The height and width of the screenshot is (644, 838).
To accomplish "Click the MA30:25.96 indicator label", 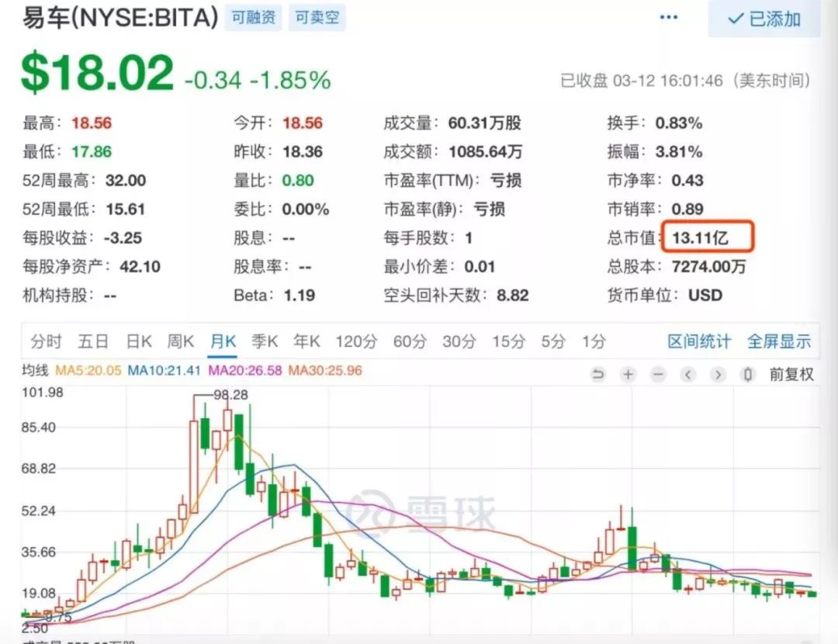I will coord(325,370).
